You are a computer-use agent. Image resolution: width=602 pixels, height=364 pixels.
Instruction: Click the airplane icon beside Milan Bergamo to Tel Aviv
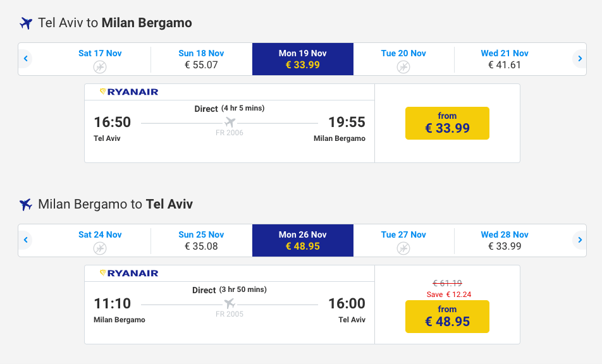pyautogui.click(x=26, y=205)
